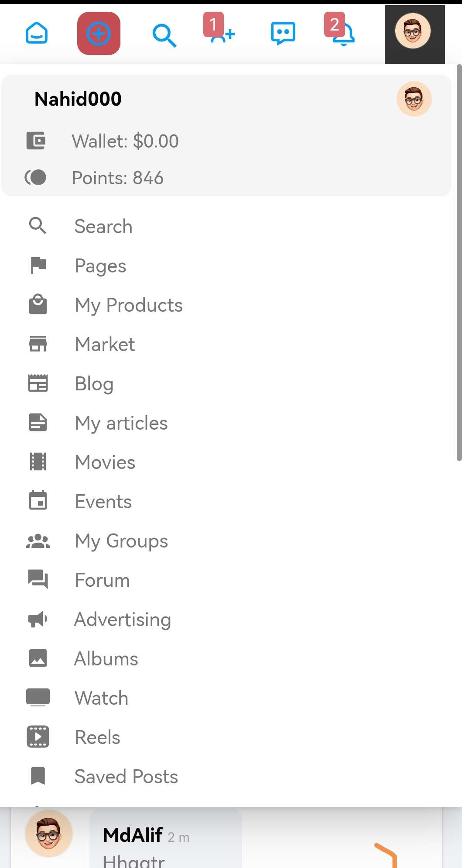Open My Products menu item

129,305
